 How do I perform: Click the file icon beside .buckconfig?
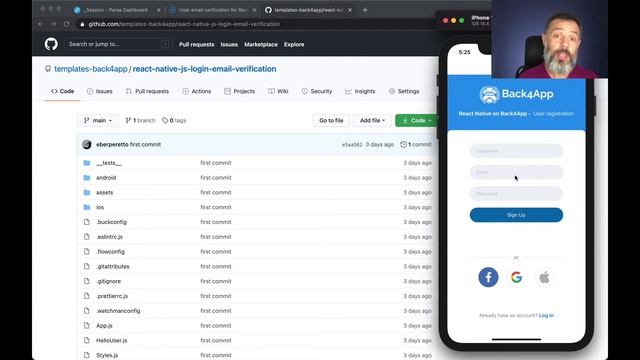[x=87, y=222]
